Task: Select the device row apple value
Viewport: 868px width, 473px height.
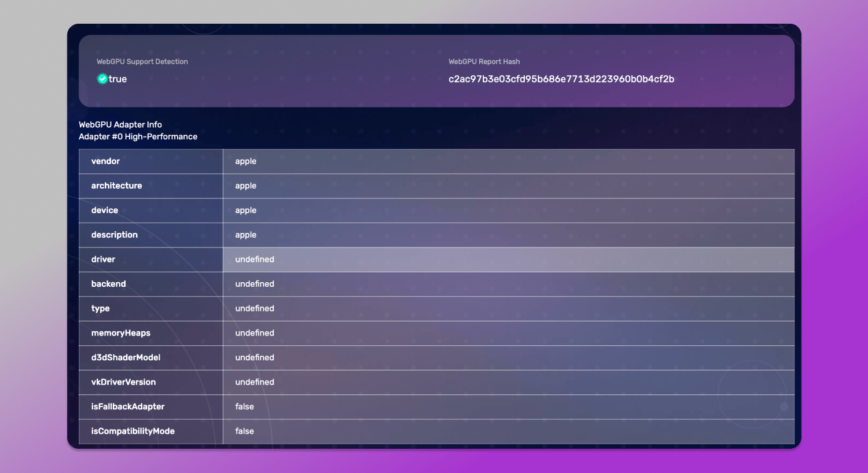Action: click(245, 210)
